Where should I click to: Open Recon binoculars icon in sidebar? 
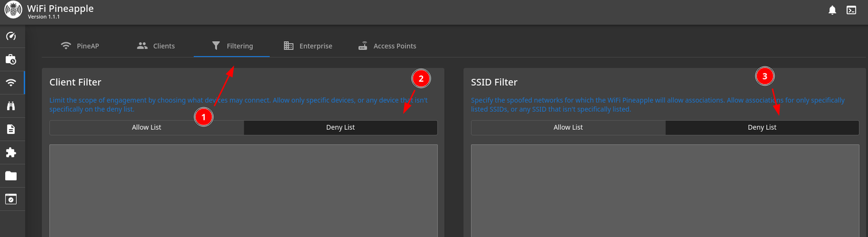coord(10,105)
